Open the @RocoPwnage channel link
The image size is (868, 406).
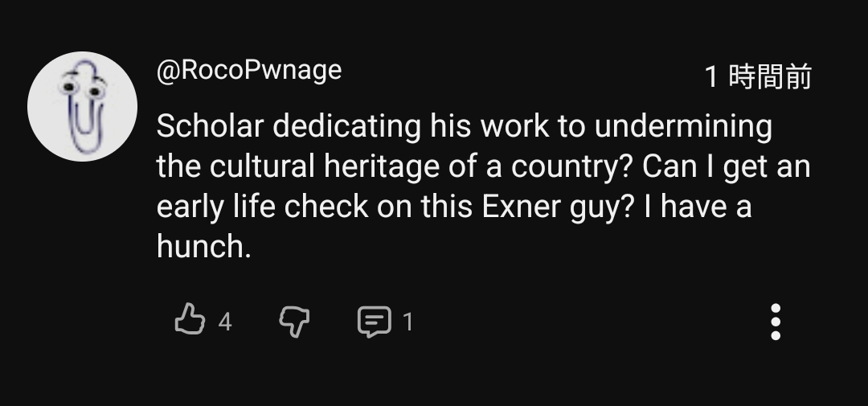point(249,71)
